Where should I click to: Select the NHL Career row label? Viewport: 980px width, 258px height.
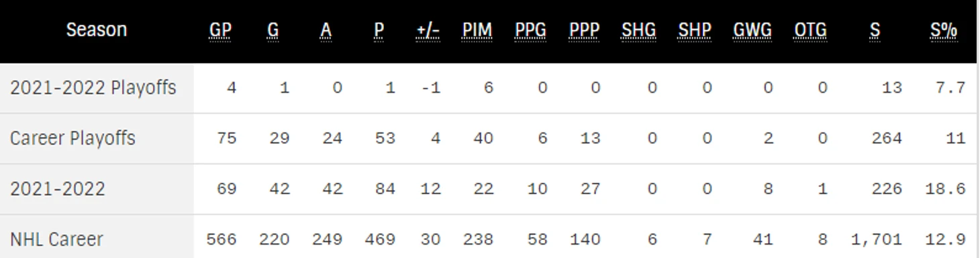[x=56, y=239]
